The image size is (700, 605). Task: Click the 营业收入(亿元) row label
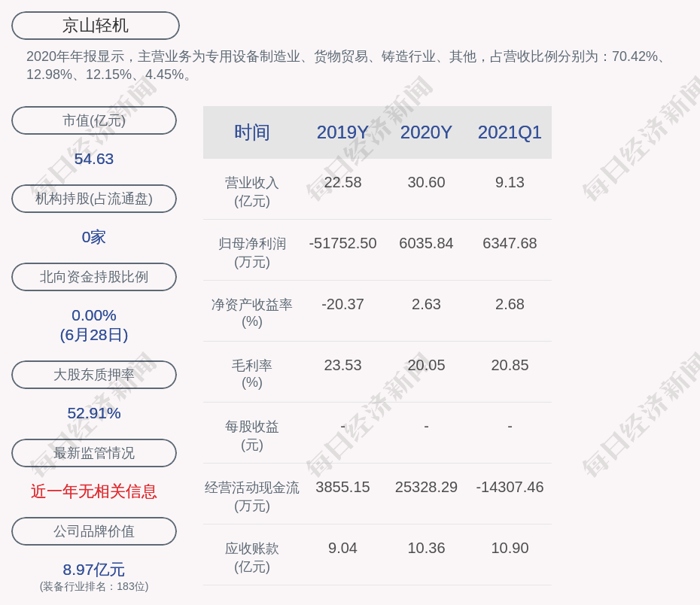click(251, 192)
